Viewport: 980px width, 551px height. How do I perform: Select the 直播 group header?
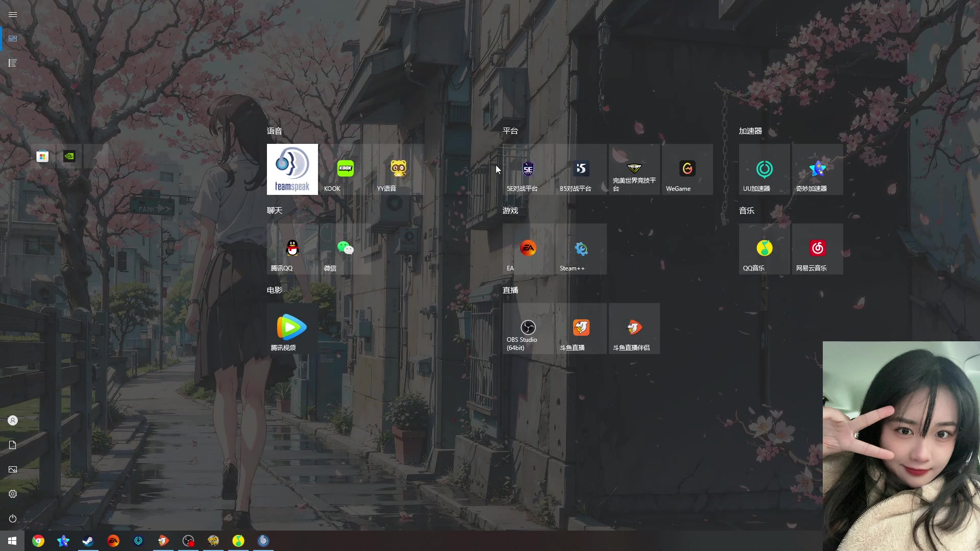point(510,290)
